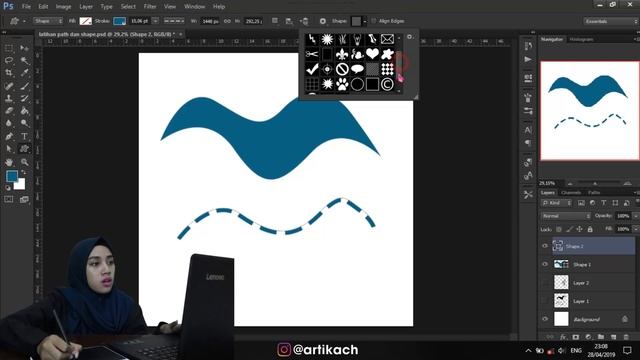This screenshot has height=360, width=640.
Task: Open shape picker gear settings menu
Action: (x=410, y=37)
